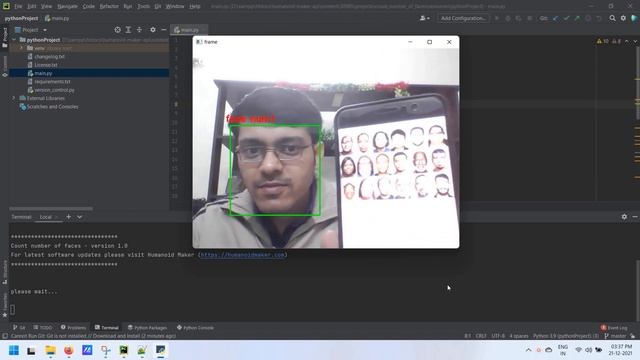
Task: Toggle Project side tool window button
Action: tap(4, 38)
